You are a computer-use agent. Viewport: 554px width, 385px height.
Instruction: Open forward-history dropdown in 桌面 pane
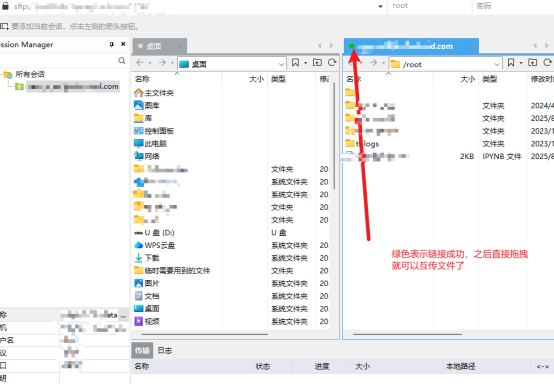click(172, 63)
